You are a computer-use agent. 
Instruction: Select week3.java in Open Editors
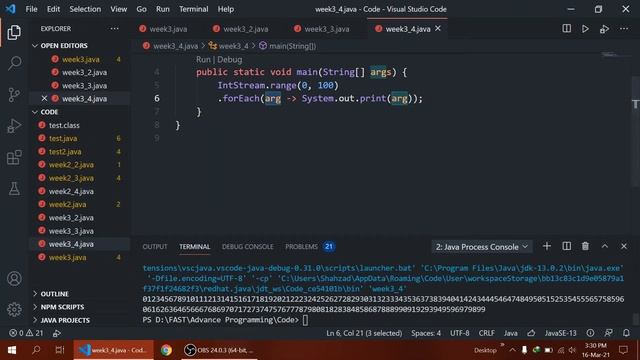point(80,59)
